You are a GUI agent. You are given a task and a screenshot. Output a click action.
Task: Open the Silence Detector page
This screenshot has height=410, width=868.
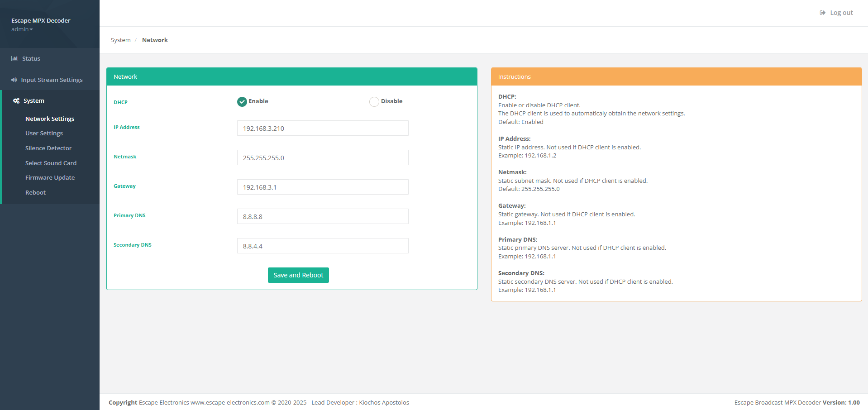48,148
